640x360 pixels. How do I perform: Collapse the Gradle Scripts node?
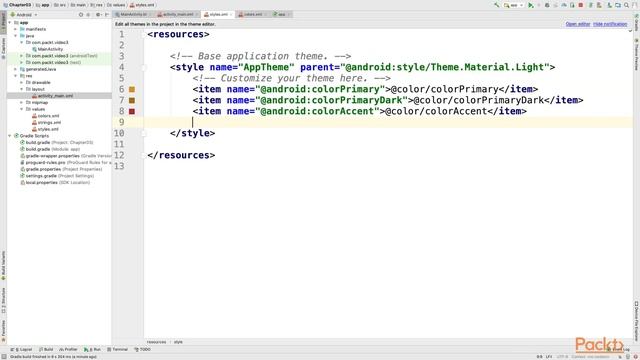coord(10,136)
